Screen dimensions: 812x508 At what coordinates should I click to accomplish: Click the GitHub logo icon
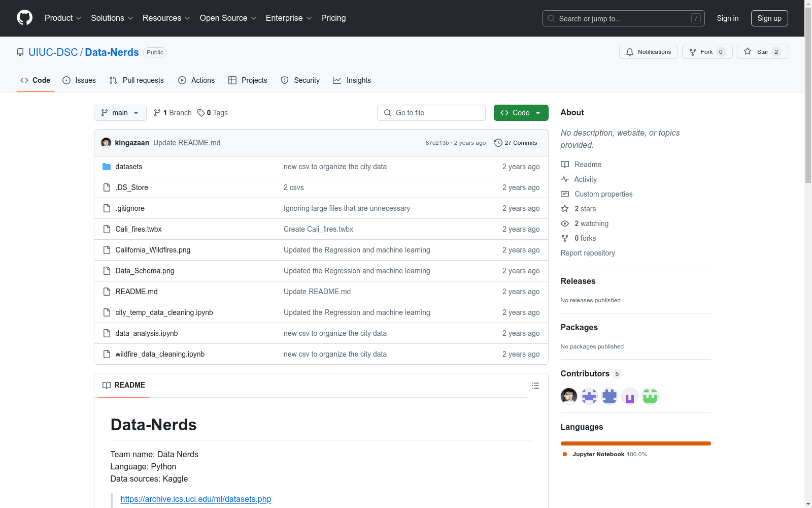tap(24, 18)
